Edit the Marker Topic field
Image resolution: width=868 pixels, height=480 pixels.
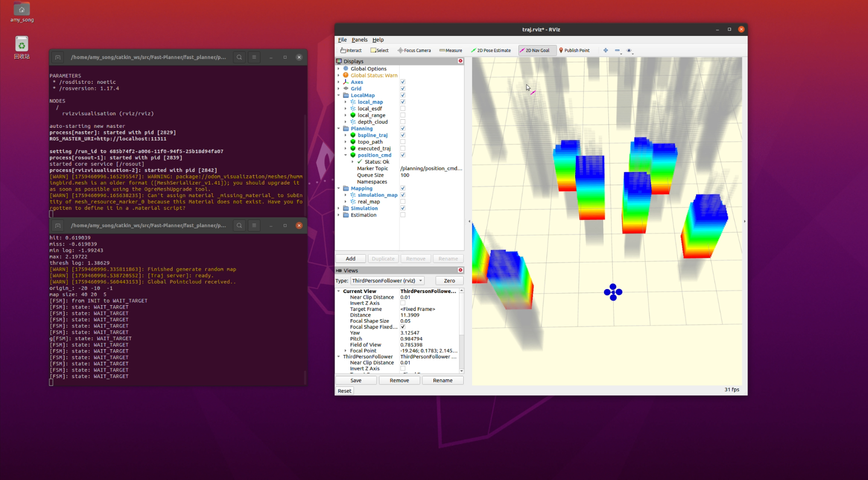click(x=431, y=169)
